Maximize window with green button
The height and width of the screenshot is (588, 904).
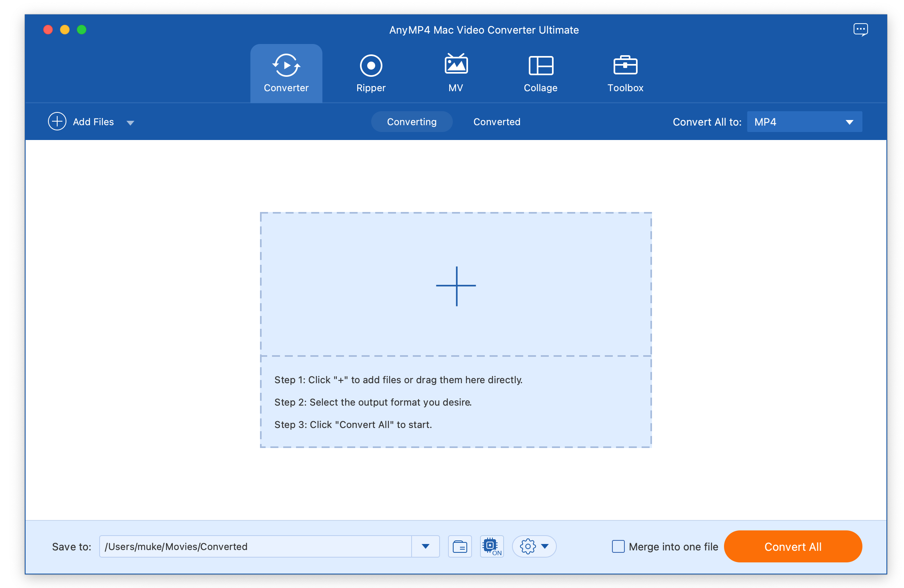(x=82, y=30)
